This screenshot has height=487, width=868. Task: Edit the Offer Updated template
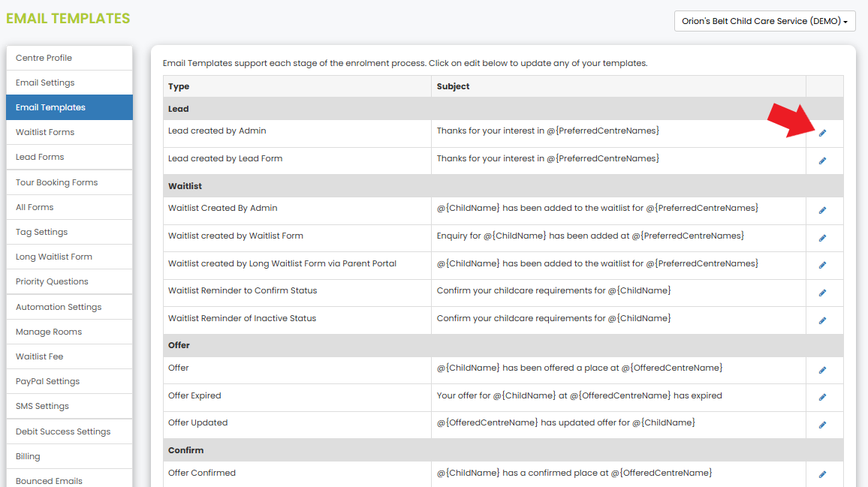coord(823,424)
